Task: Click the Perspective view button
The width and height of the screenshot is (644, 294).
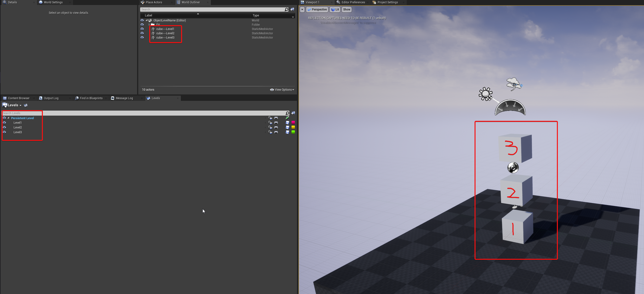Action: click(317, 10)
